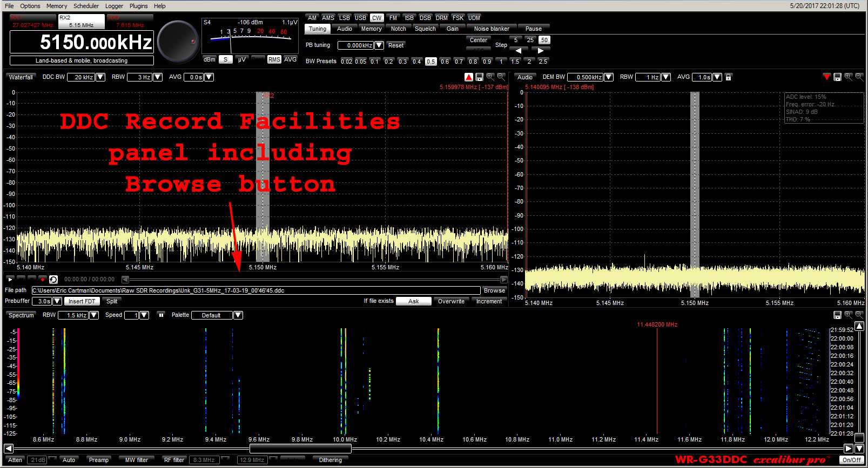This screenshot has height=468, width=868.
Task: Click the red DDC record button
Action: point(42,279)
